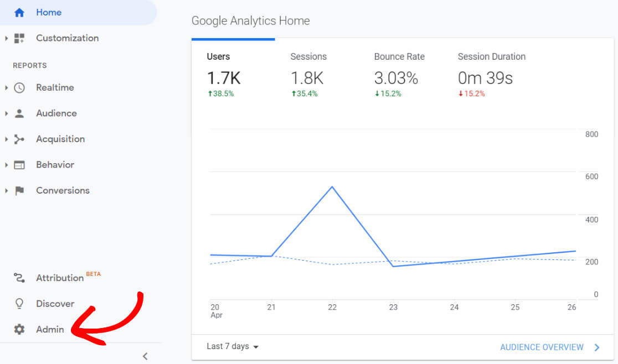
Task: Select the Realtime clock icon
Action: pos(19,87)
